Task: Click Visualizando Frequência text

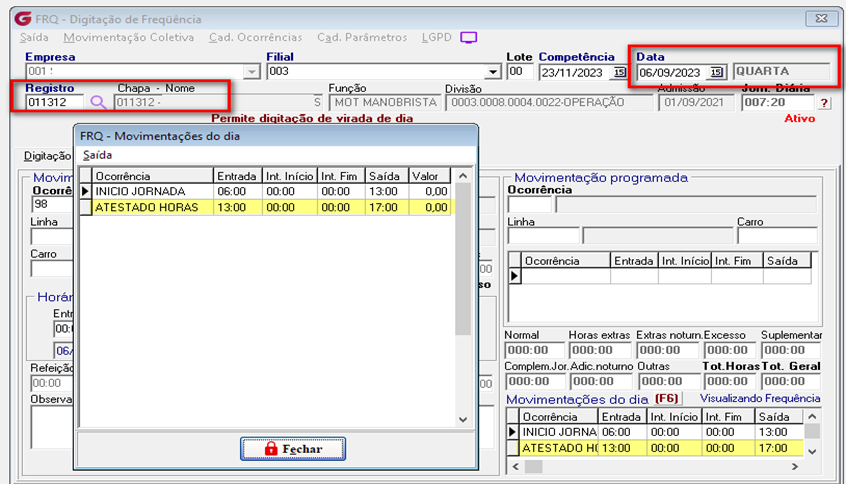Action: coord(760,398)
